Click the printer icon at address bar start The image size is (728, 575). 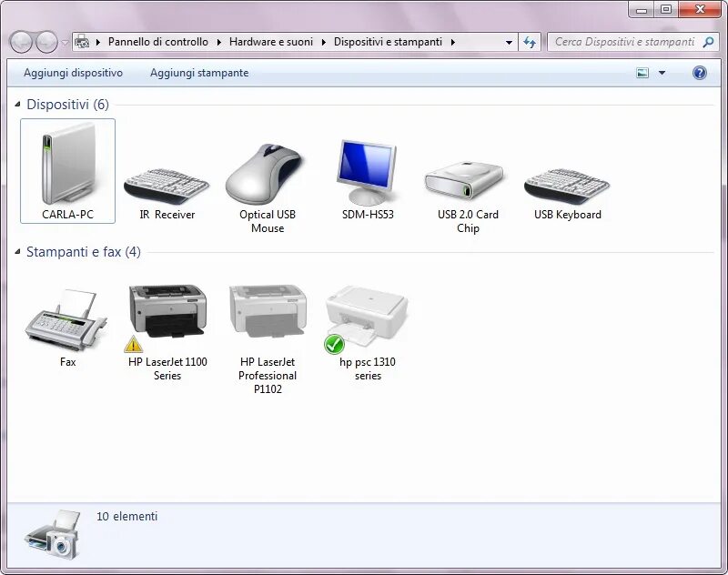tap(82, 42)
